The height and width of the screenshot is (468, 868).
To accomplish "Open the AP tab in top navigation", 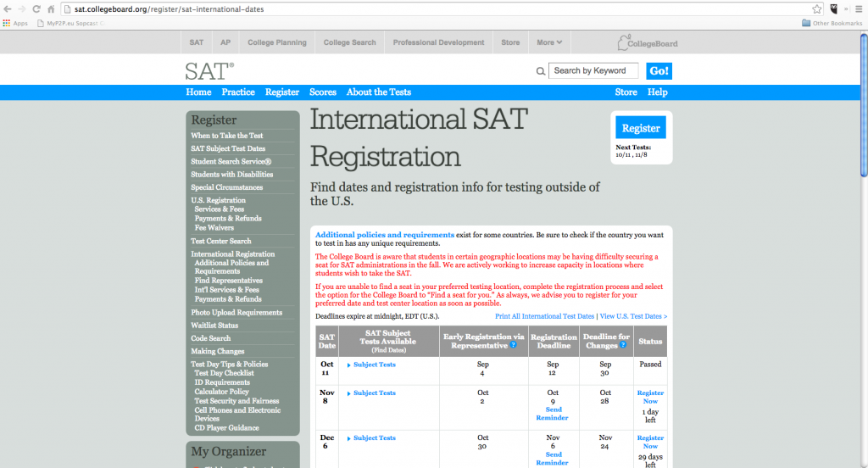I will click(x=225, y=42).
